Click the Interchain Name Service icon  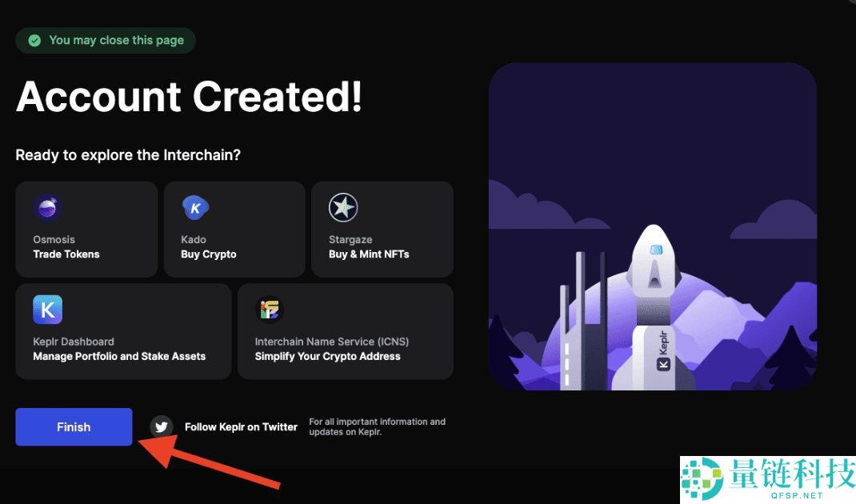tap(270, 310)
